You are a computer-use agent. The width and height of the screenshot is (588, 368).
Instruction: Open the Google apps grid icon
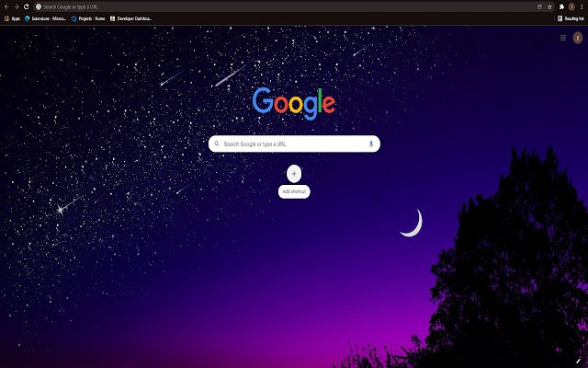click(x=563, y=38)
